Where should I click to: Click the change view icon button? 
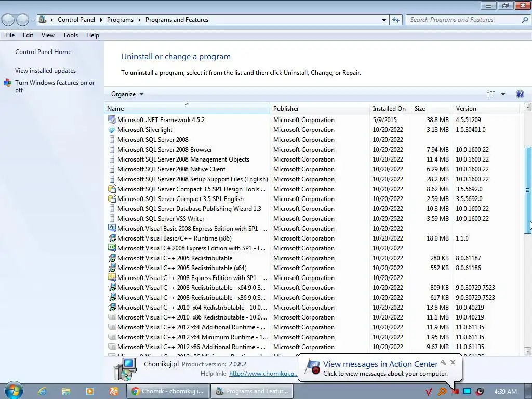click(490, 94)
